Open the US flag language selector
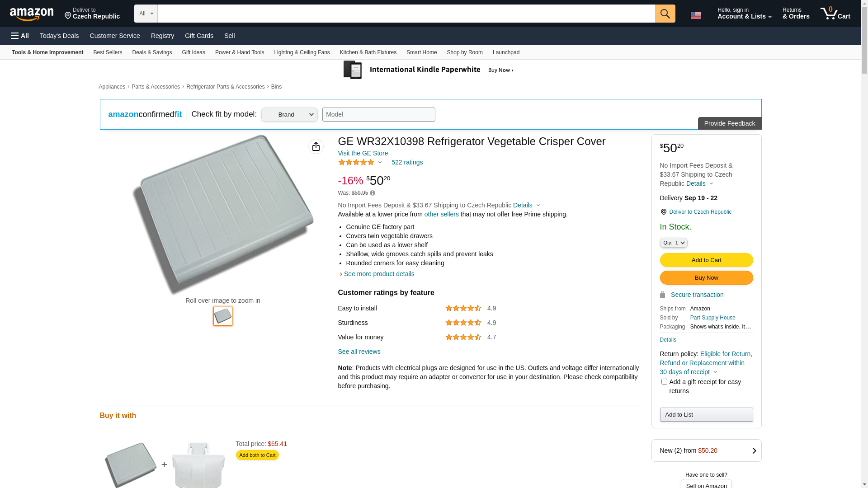 click(695, 15)
